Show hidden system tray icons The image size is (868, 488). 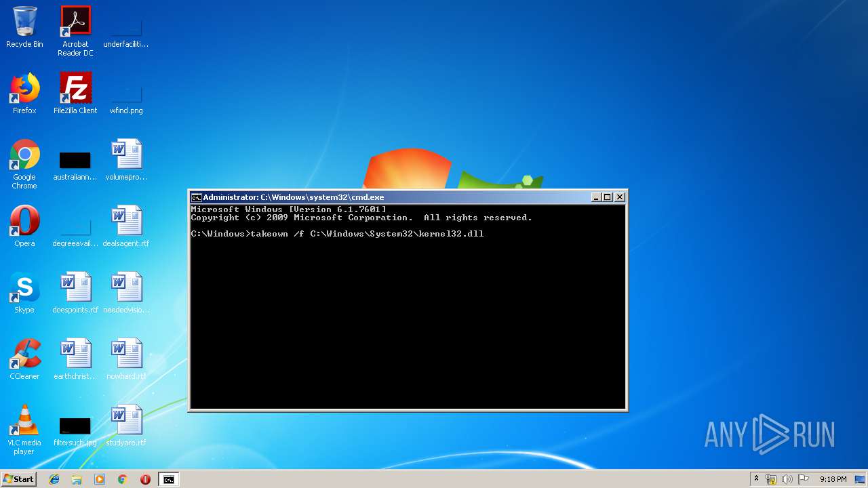tap(756, 479)
